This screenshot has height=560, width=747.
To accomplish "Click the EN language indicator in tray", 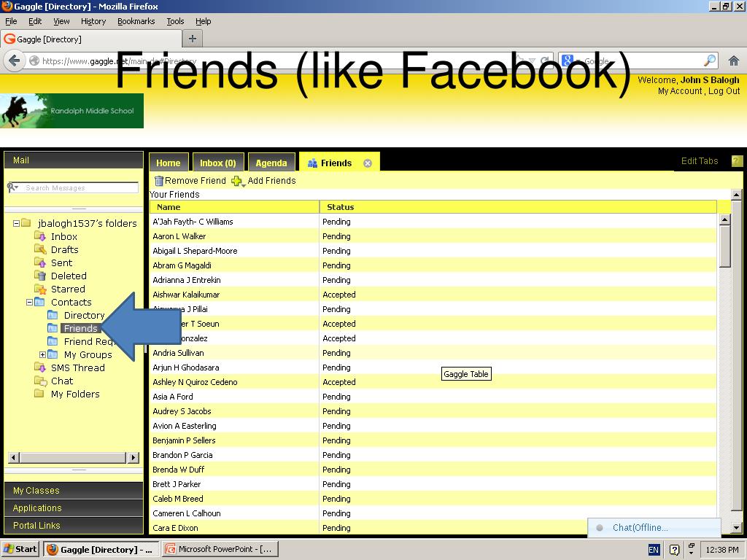I will 654,550.
